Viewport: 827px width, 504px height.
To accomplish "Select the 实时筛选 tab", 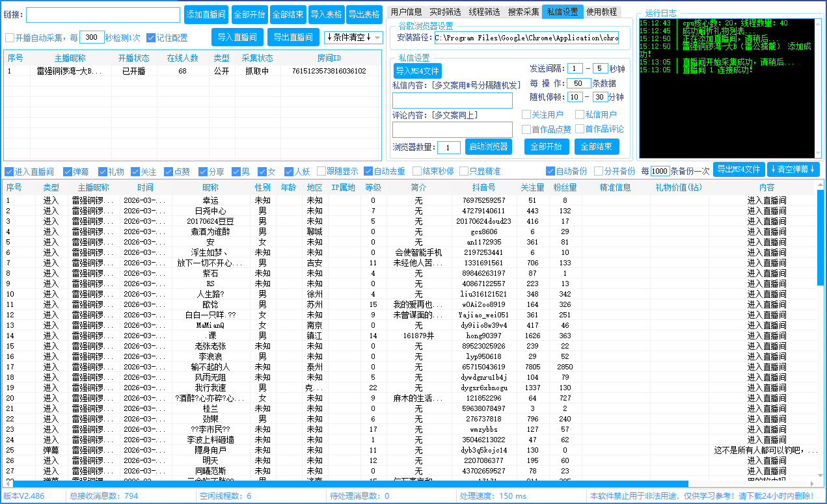I will click(445, 12).
